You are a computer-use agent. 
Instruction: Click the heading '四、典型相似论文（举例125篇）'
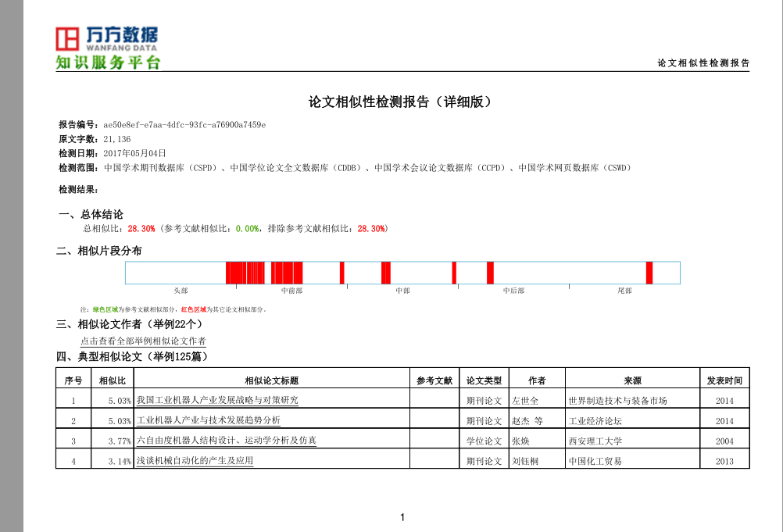(132, 356)
